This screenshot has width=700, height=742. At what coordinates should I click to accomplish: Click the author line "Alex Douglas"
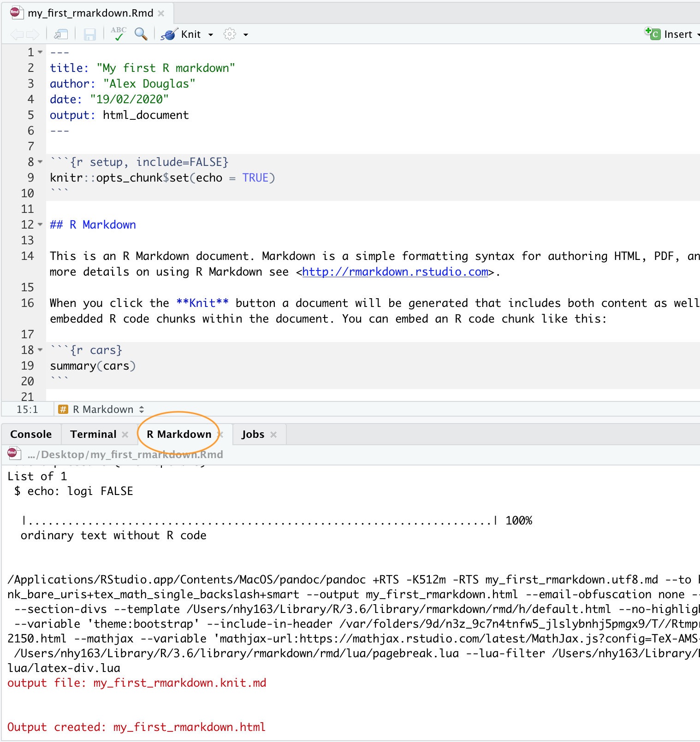123,83
